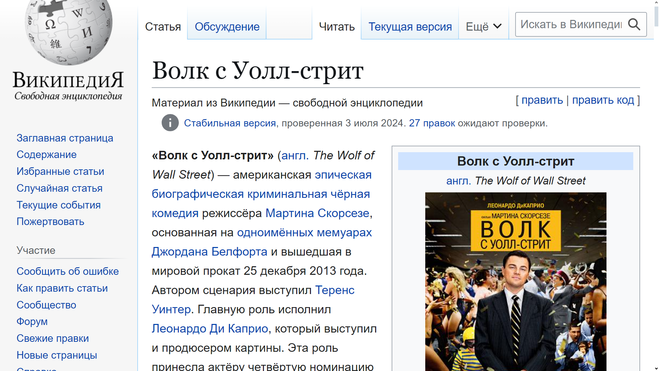
Task: Click the англ. link in the infobox
Action: coord(459,181)
